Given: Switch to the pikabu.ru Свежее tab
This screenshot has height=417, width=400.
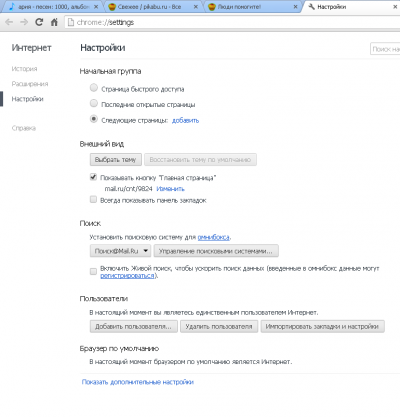Looking at the screenshot, I should click(150, 7).
